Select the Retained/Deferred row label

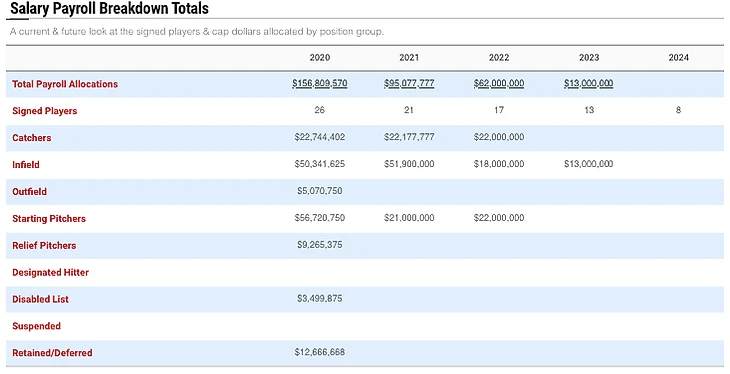pyautogui.click(x=52, y=353)
